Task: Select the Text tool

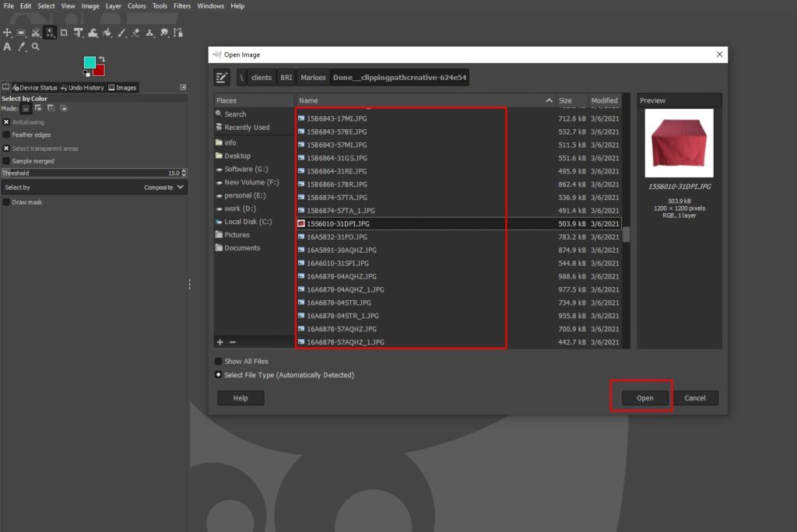Action: pos(7,47)
